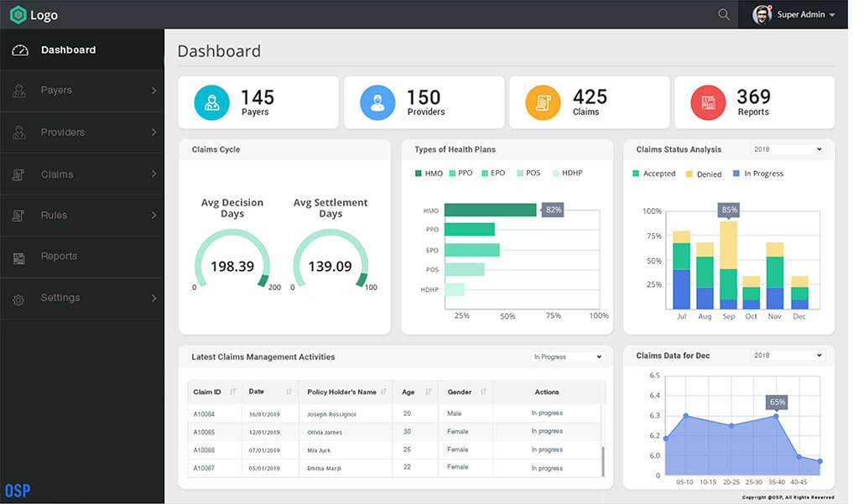Open Reports using its sidebar icon
864x504 pixels.
pos(18,256)
